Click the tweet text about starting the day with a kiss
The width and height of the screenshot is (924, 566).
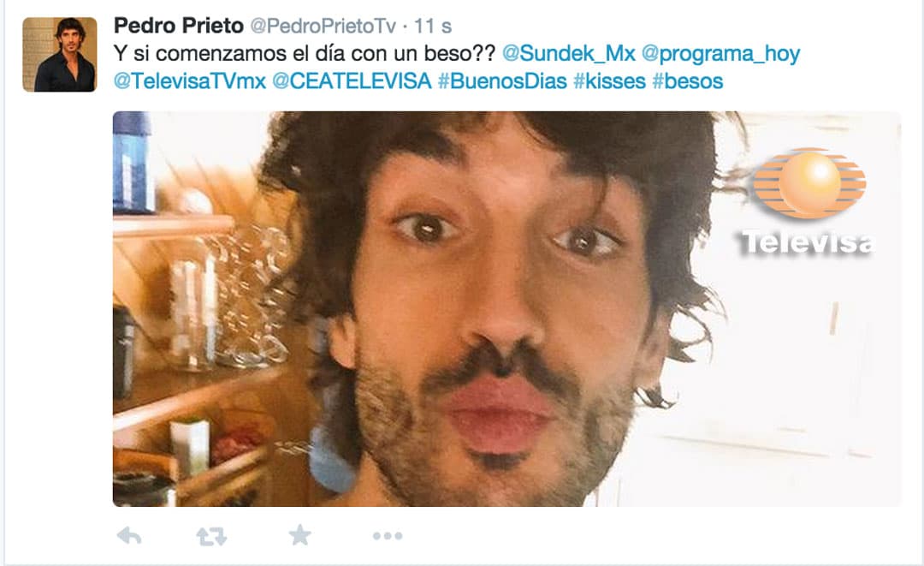tap(305, 54)
